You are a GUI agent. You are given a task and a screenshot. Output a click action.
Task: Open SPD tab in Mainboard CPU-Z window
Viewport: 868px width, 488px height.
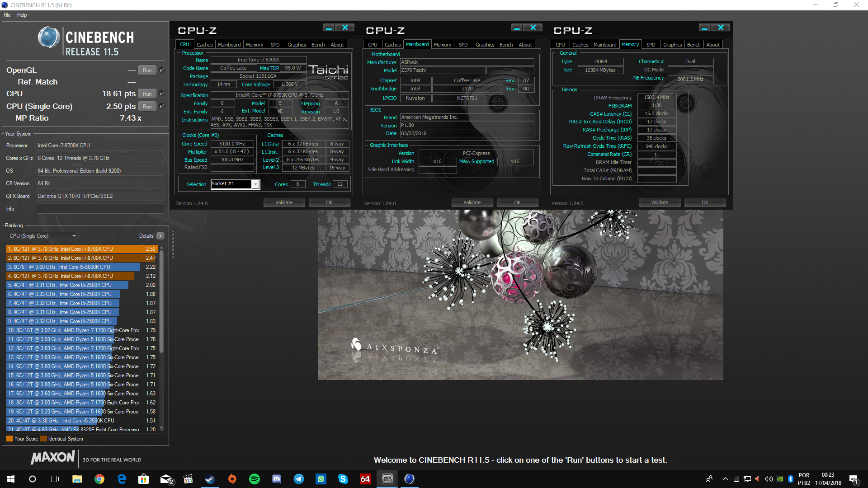463,45
